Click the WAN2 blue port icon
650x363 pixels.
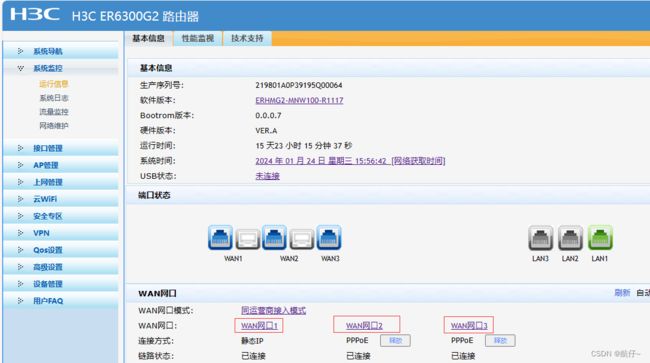pos(274,237)
